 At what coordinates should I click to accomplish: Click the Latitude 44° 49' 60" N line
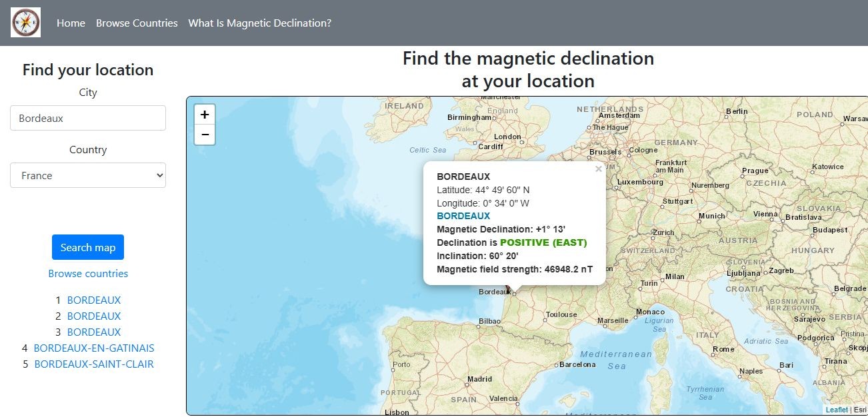point(483,190)
